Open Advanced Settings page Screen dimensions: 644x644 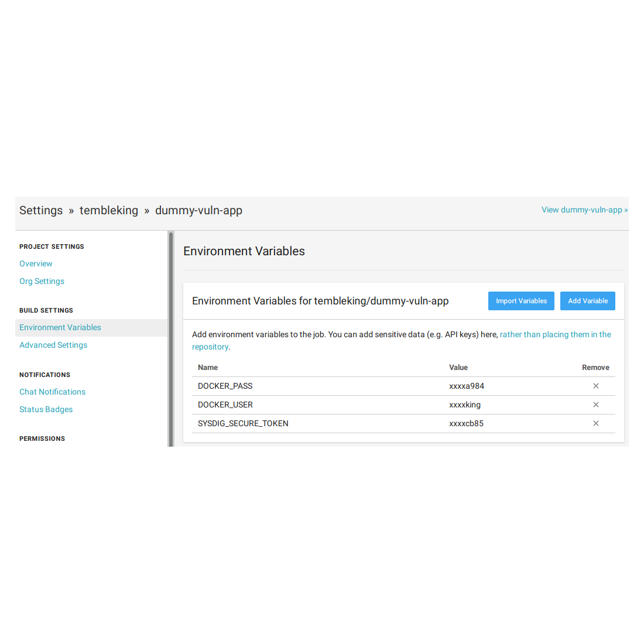pos(53,345)
